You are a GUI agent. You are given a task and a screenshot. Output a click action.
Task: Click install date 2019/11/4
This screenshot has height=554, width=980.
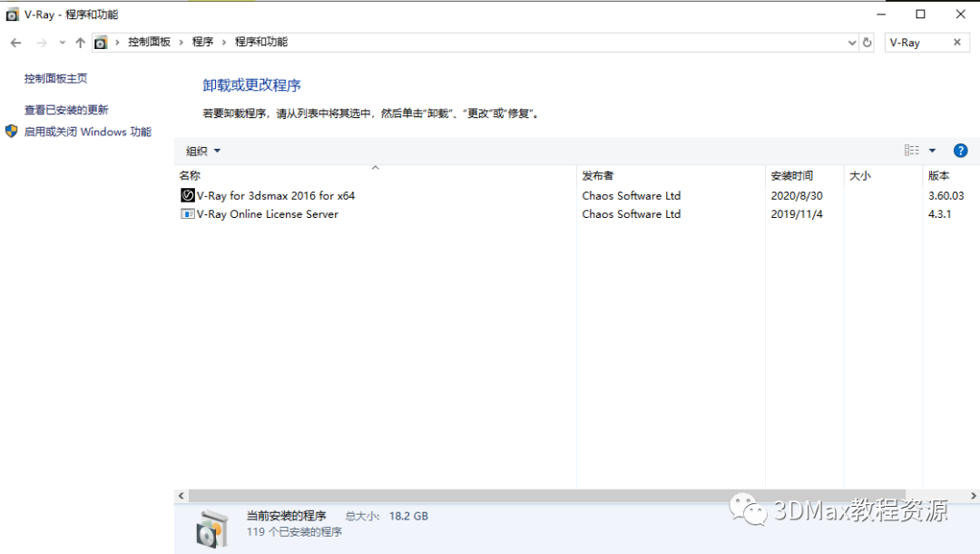click(x=797, y=213)
